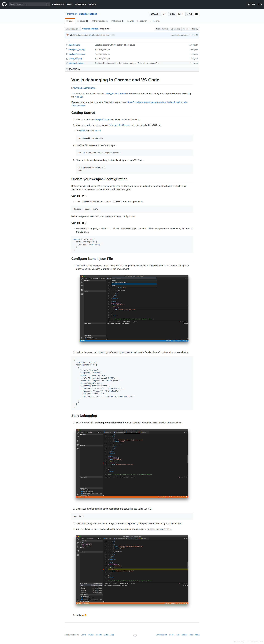Click Find file button

[186, 29]
